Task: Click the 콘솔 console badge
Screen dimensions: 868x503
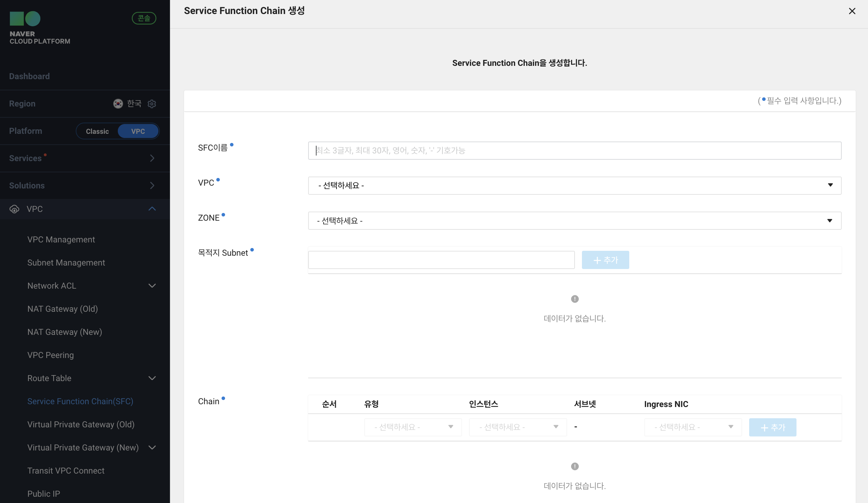Action: pyautogui.click(x=144, y=18)
